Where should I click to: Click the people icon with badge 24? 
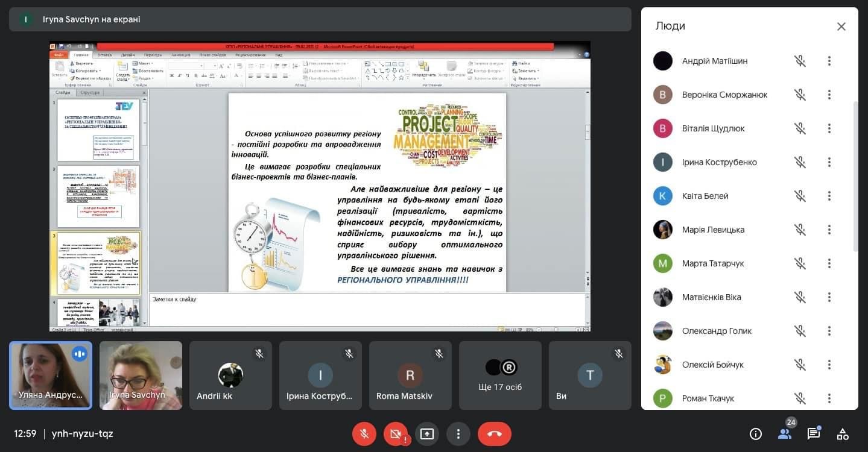[784, 434]
